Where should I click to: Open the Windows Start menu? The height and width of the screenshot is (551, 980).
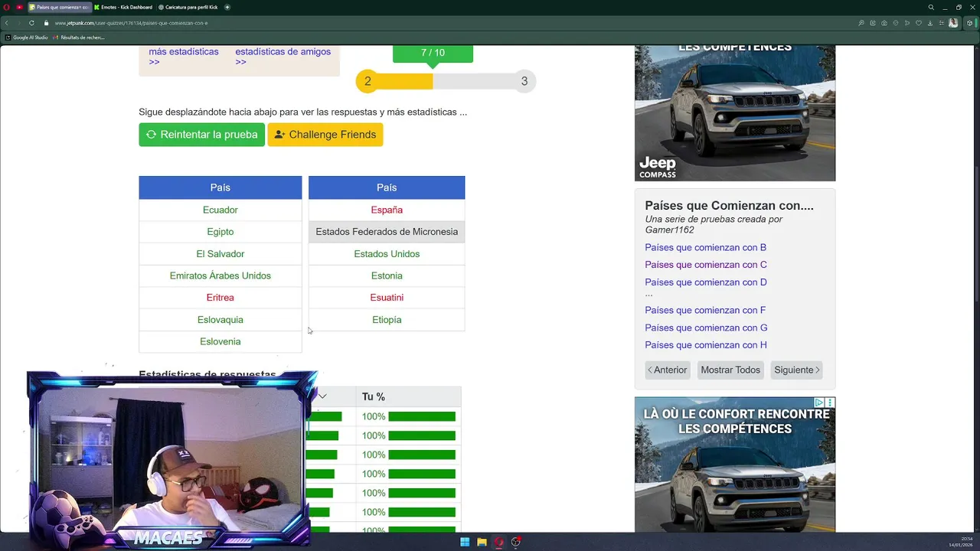tap(464, 542)
